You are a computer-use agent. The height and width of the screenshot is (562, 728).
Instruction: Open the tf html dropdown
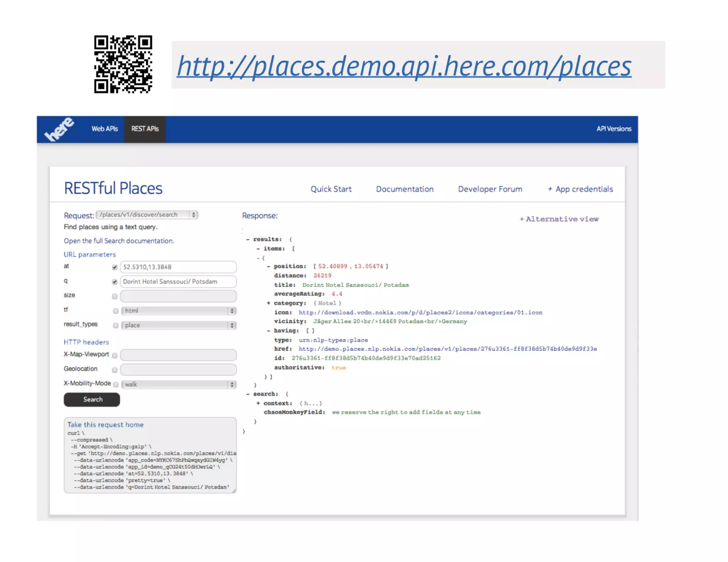[x=178, y=311]
